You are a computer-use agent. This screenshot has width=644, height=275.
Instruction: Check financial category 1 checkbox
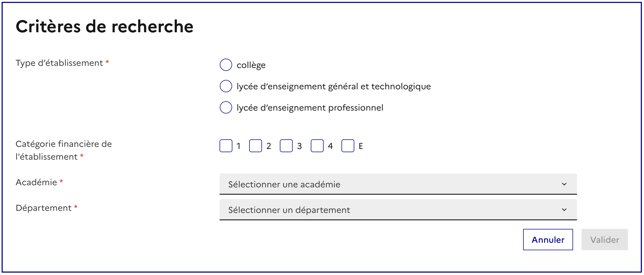coord(226,146)
